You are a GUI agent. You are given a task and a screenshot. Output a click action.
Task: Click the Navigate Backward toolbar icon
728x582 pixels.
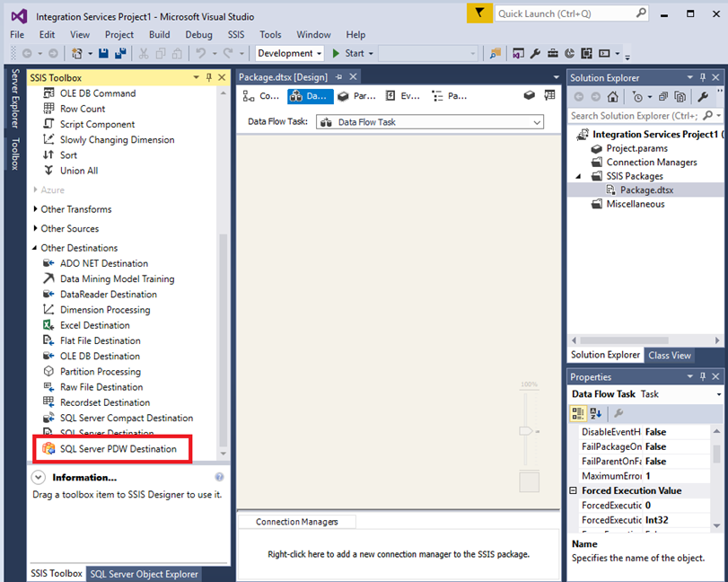click(28, 53)
